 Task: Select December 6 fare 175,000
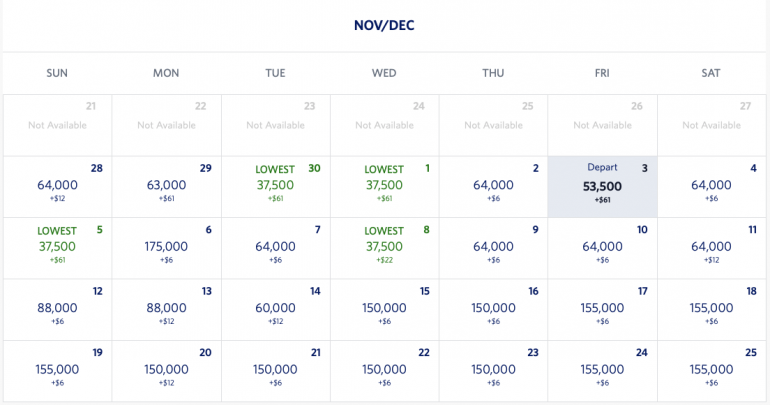click(x=166, y=247)
